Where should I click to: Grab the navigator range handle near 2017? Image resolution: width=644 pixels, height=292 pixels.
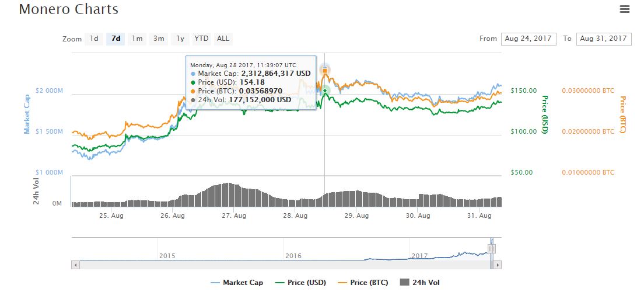coord(492,248)
